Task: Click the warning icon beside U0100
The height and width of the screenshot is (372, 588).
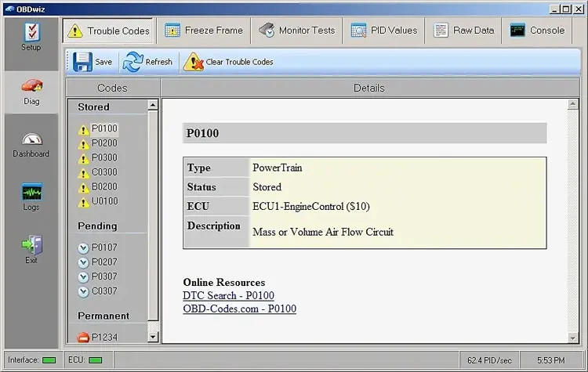Action: tap(83, 203)
